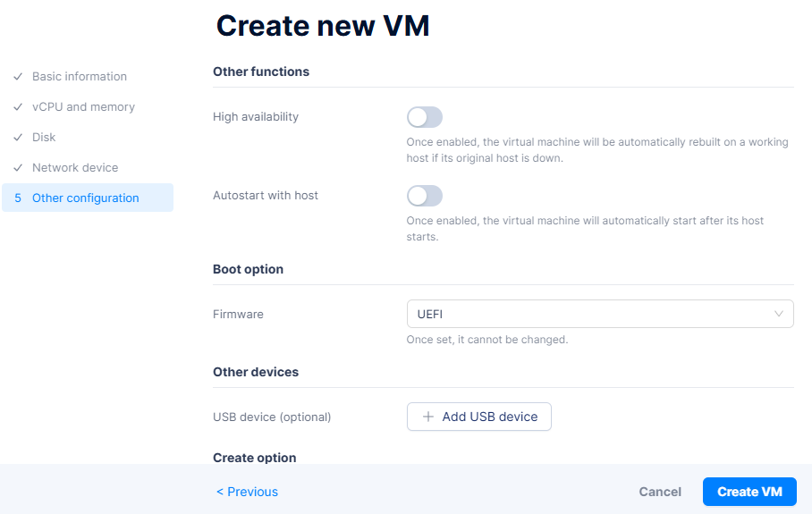Switch to the Disk step
812x514 pixels.
[x=44, y=138]
